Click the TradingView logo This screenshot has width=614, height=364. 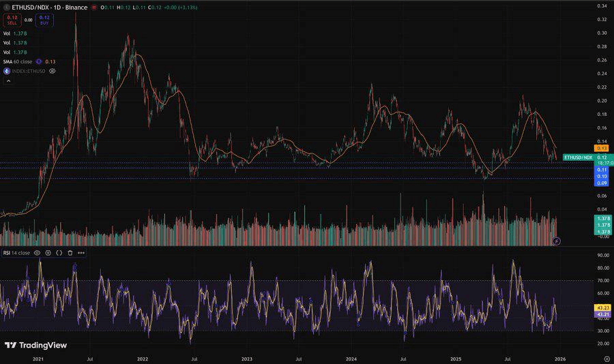point(35,345)
